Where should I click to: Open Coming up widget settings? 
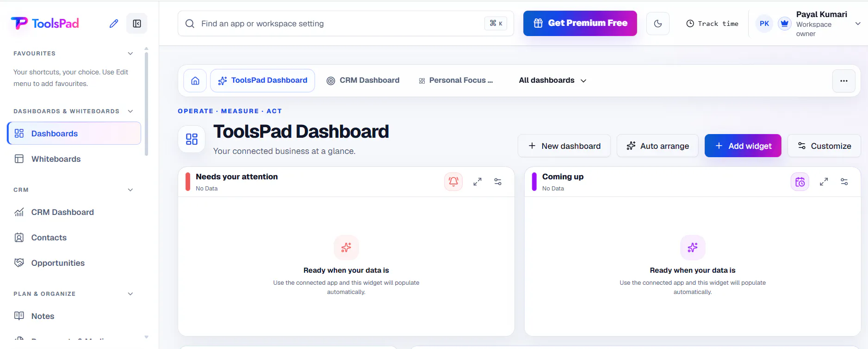[x=844, y=182]
